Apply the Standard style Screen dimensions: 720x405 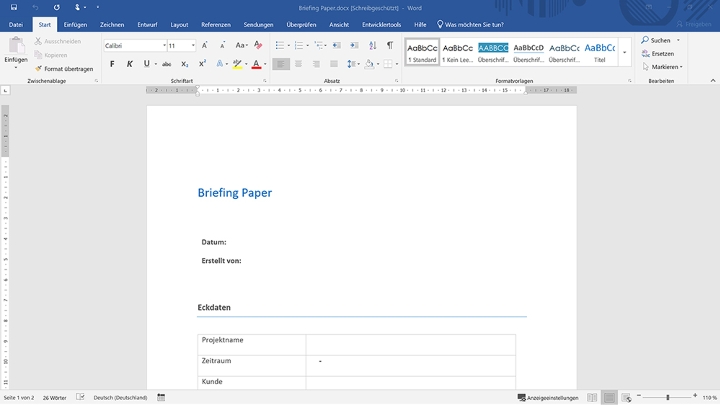pos(422,52)
